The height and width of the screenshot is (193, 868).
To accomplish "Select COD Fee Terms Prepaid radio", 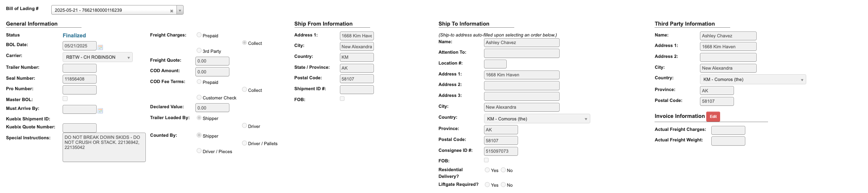I will 199,81.
